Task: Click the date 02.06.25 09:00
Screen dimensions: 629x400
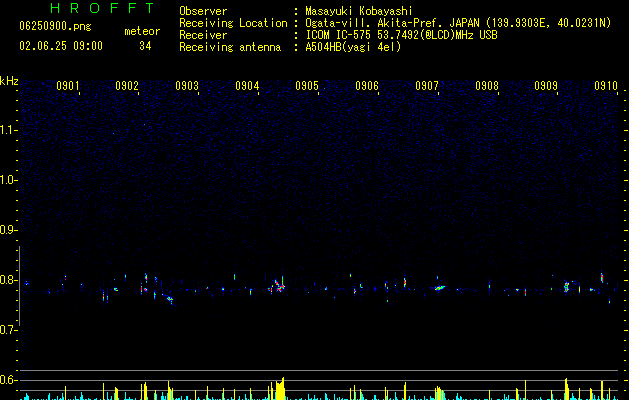Action: coord(61,46)
